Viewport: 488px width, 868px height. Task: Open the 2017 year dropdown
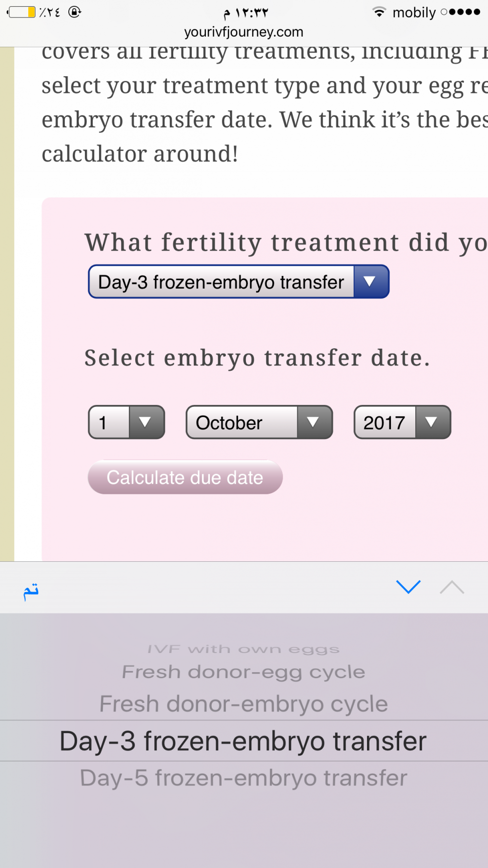(x=402, y=422)
